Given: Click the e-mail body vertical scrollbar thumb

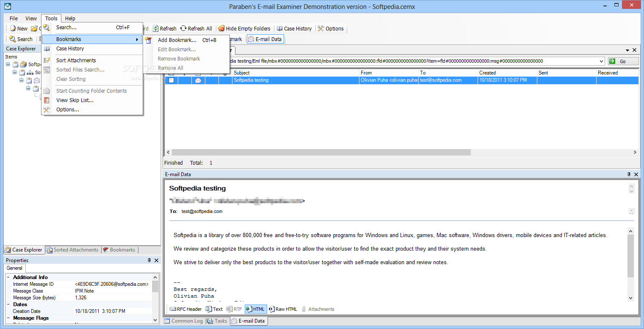Looking at the screenshot, I should click(631, 257).
